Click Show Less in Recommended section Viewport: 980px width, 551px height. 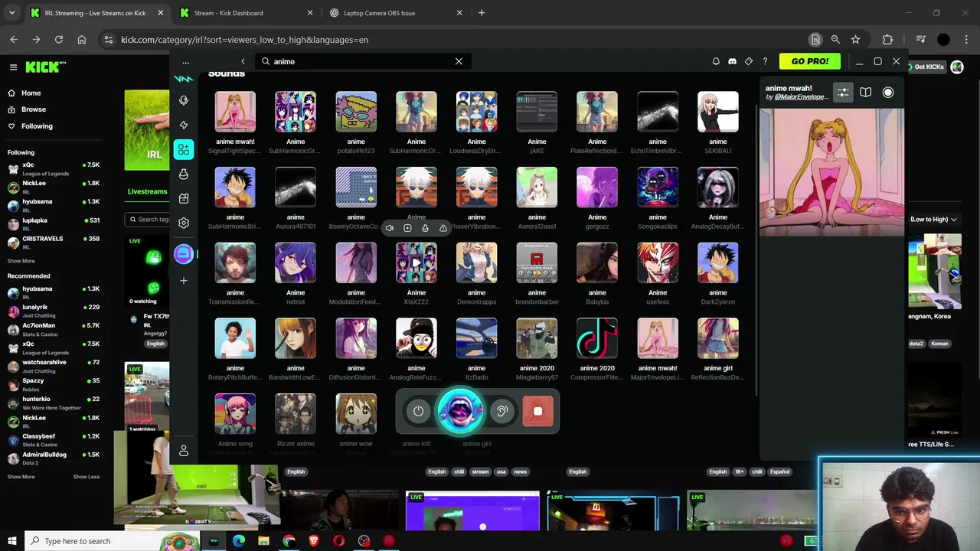coord(87,477)
